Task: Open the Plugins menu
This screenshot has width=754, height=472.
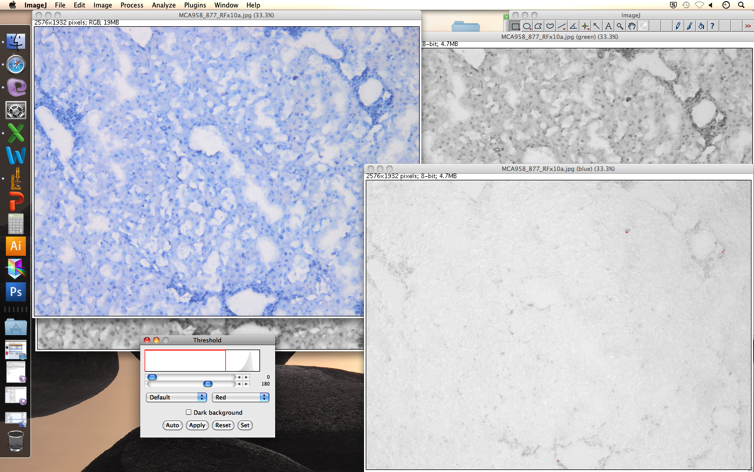Action: tap(194, 5)
